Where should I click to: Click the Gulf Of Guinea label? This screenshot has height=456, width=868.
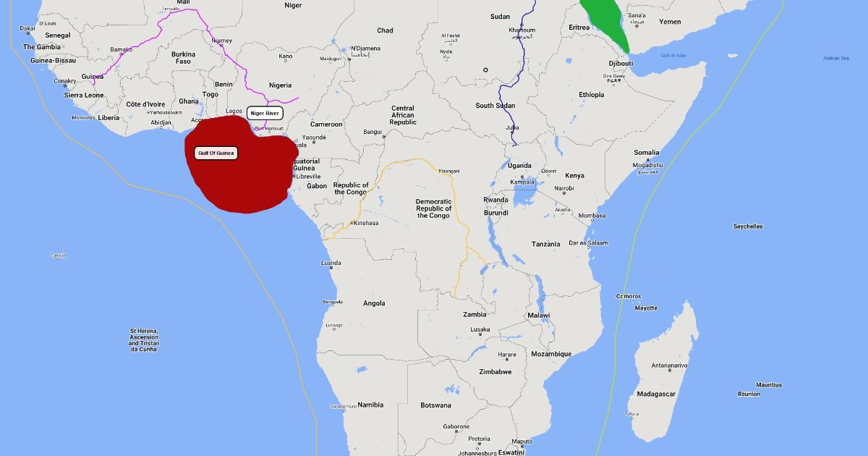(x=216, y=153)
